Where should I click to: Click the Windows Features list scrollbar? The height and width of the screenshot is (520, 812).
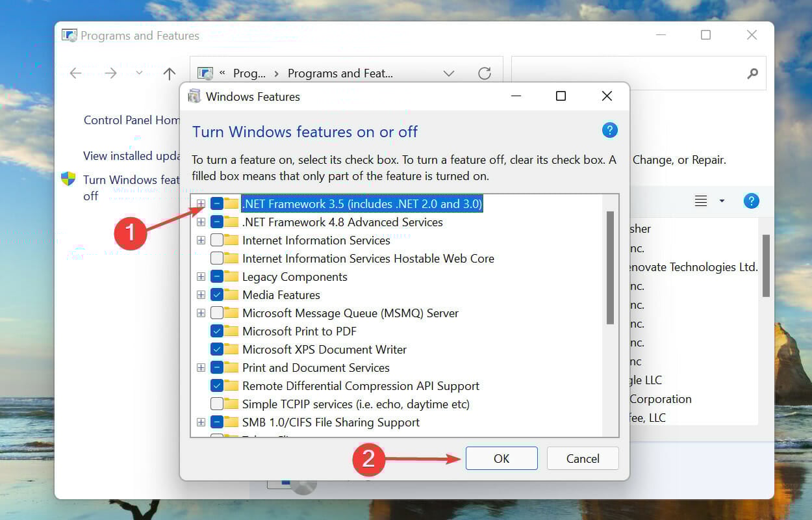(610, 267)
